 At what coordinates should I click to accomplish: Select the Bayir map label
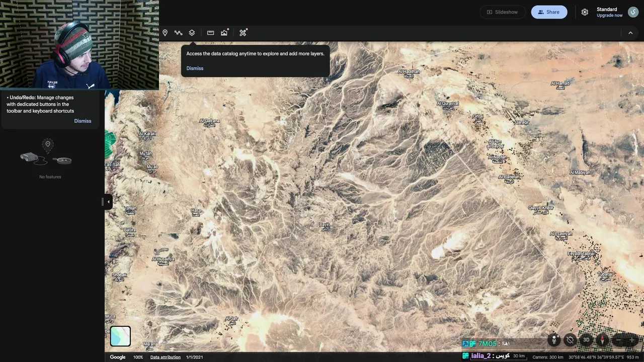coord(324,226)
